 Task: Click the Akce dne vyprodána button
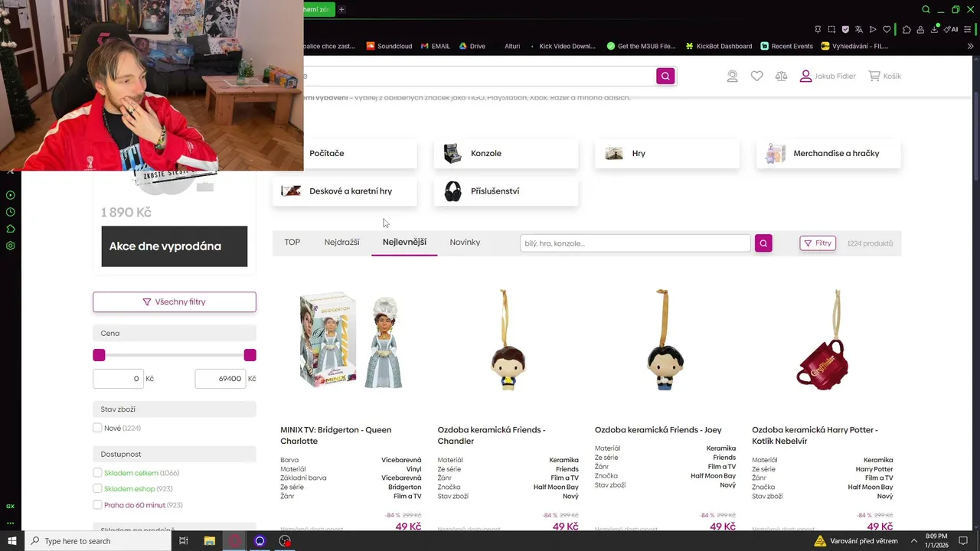click(x=175, y=246)
